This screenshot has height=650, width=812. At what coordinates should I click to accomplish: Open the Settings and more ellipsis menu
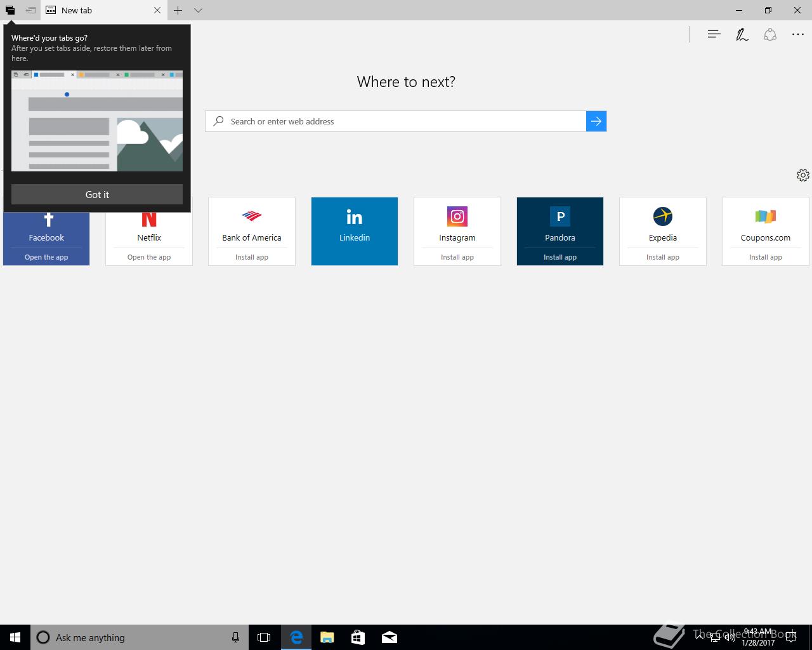point(798,34)
